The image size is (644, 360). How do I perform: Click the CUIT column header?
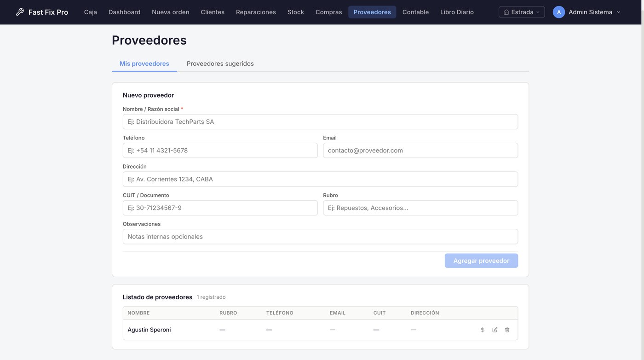coord(379,313)
